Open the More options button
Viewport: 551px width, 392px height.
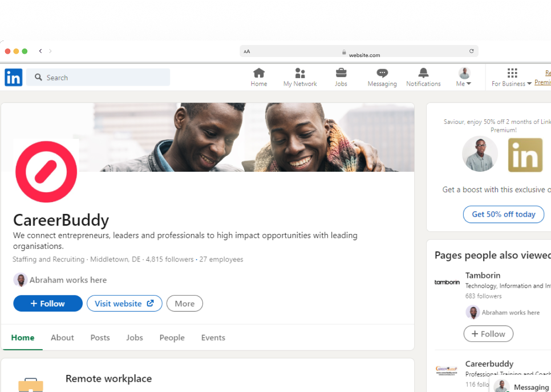(184, 304)
